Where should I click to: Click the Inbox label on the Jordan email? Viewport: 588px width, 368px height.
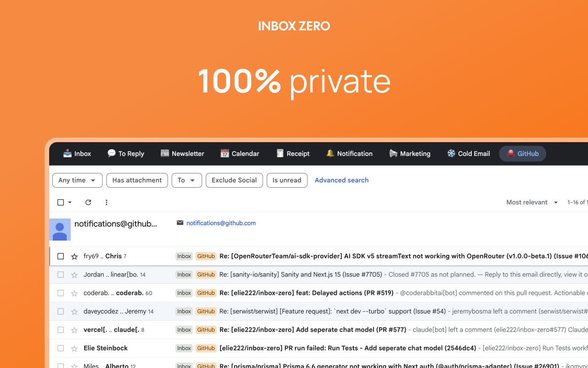click(184, 275)
